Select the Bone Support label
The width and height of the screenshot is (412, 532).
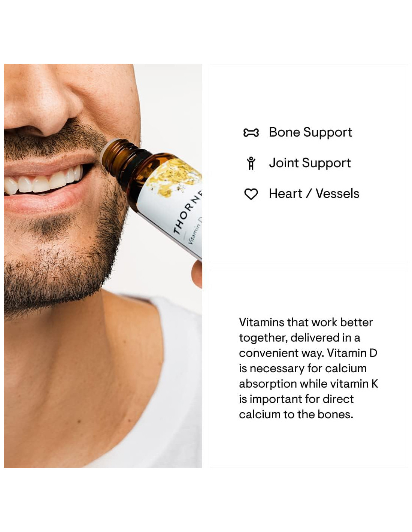click(x=310, y=132)
